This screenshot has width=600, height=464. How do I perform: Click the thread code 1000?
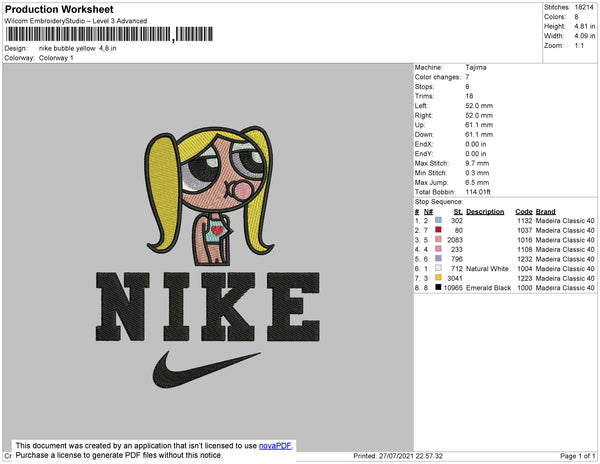click(525, 288)
